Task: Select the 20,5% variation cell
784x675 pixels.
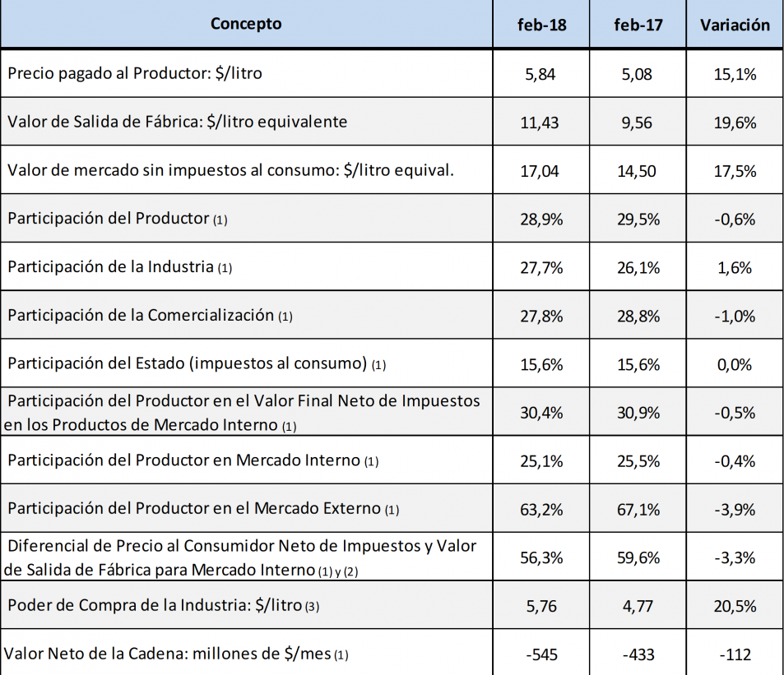Action: click(735, 606)
